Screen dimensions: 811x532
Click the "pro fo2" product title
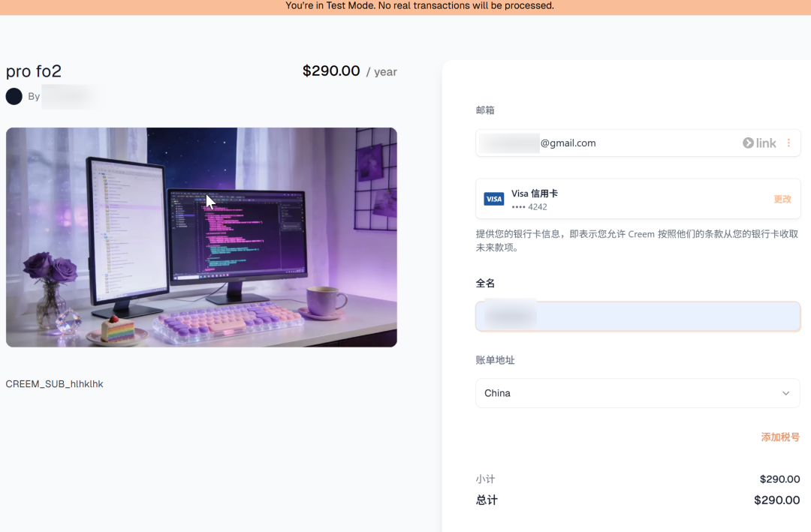tap(34, 71)
